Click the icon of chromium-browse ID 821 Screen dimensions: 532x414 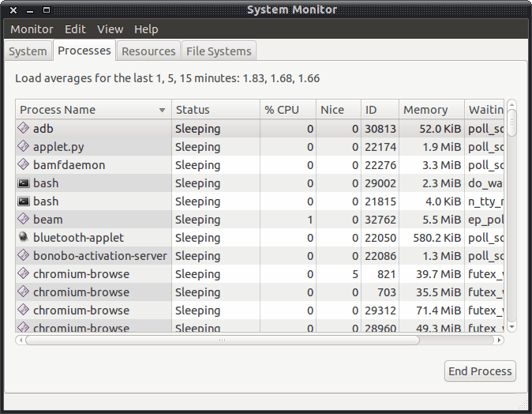(x=24, y=273)
